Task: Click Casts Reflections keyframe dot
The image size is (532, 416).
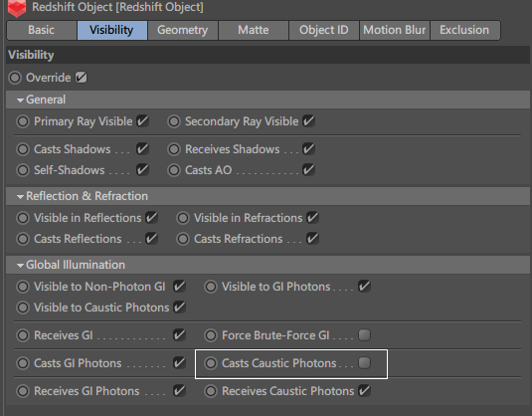Action: 23,239
